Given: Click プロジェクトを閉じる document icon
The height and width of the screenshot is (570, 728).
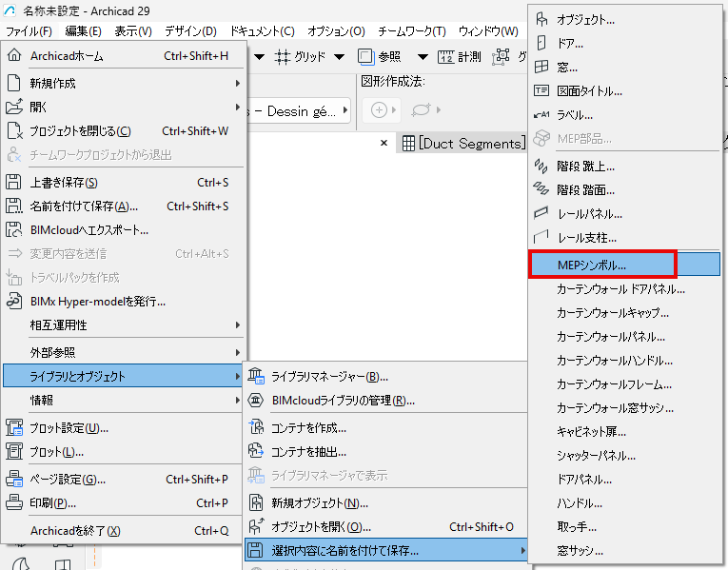Looking at the screenshot, I should (14, 131).
